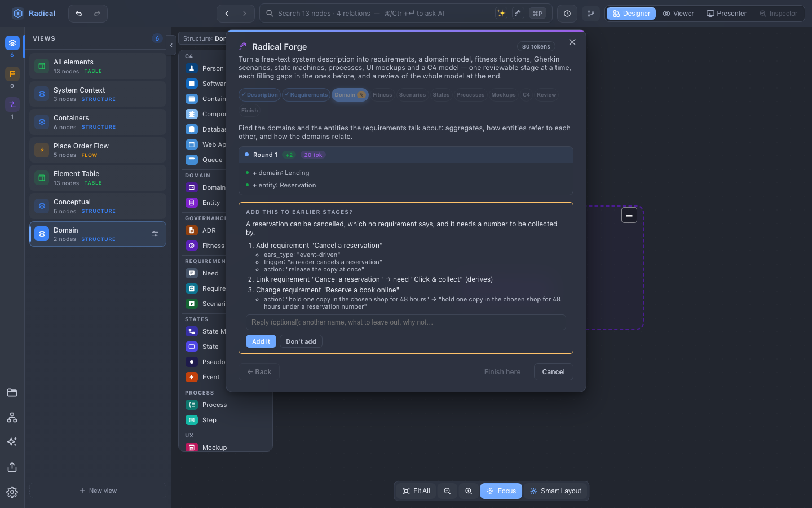Viewport: 812px width, 508px height.
Task: Open the orange flag icon in left rail
Action: click(12, 74)
